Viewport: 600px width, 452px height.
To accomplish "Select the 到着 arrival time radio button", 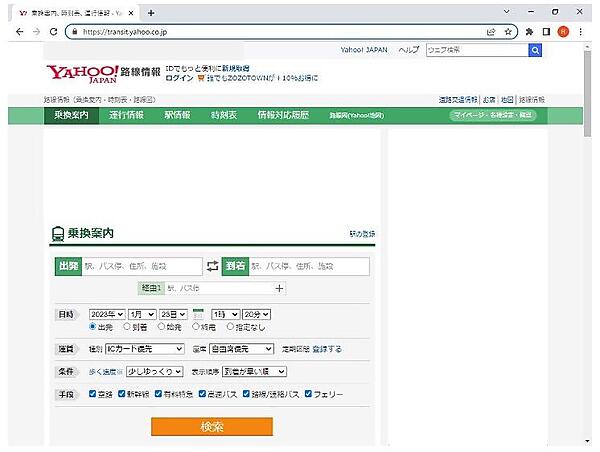I will coord(127,326).
